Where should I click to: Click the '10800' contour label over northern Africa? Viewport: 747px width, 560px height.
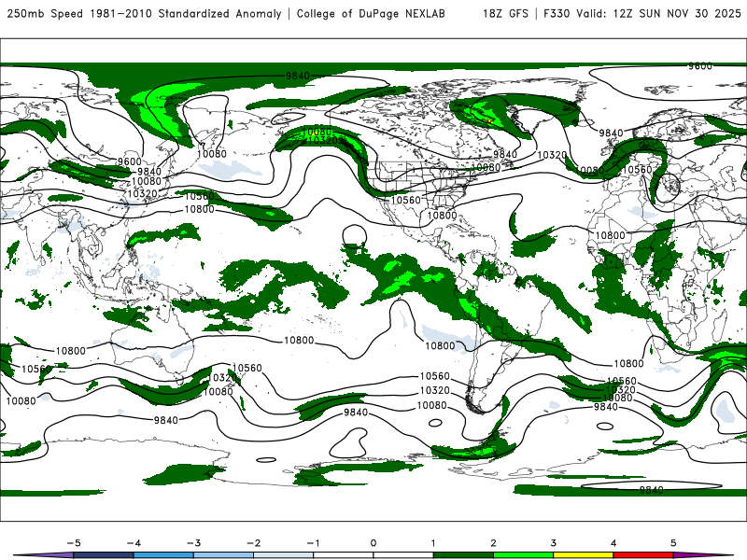[x=610, y=235]
